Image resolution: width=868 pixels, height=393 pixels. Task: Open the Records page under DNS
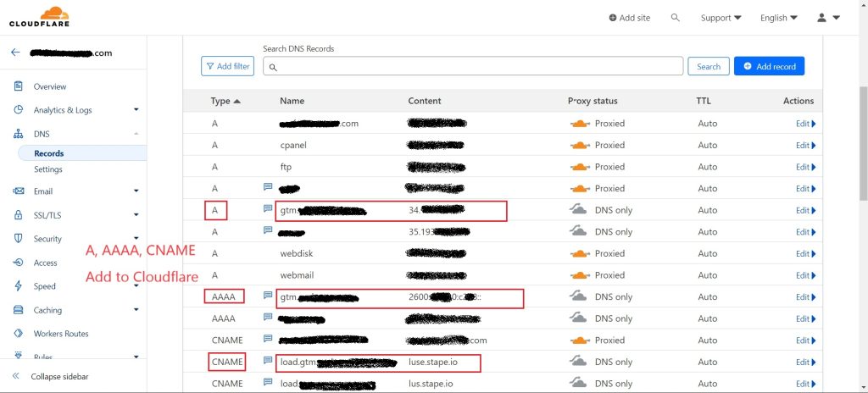tap(48, 153)
